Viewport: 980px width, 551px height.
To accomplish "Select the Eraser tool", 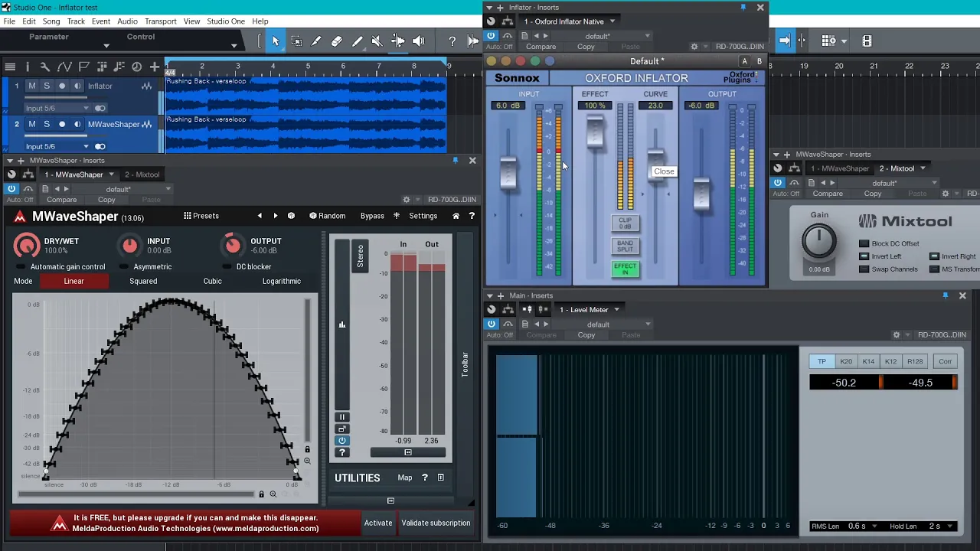I will [336, 41].
